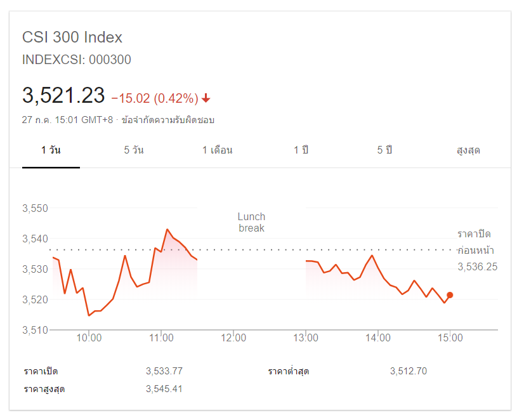Image resolution: width=524 pixels, height=420 pixels.
Task: Open the 1 เดือน chart range
Action: coord(218,150)
